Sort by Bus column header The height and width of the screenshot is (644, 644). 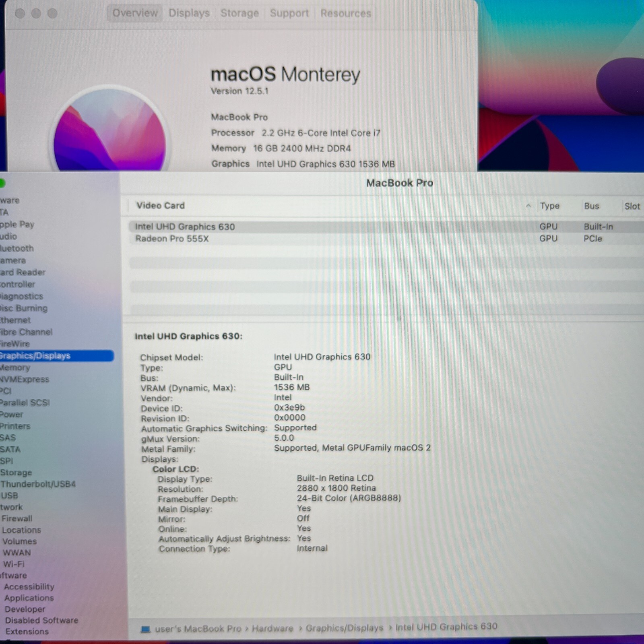coord(591,206)
